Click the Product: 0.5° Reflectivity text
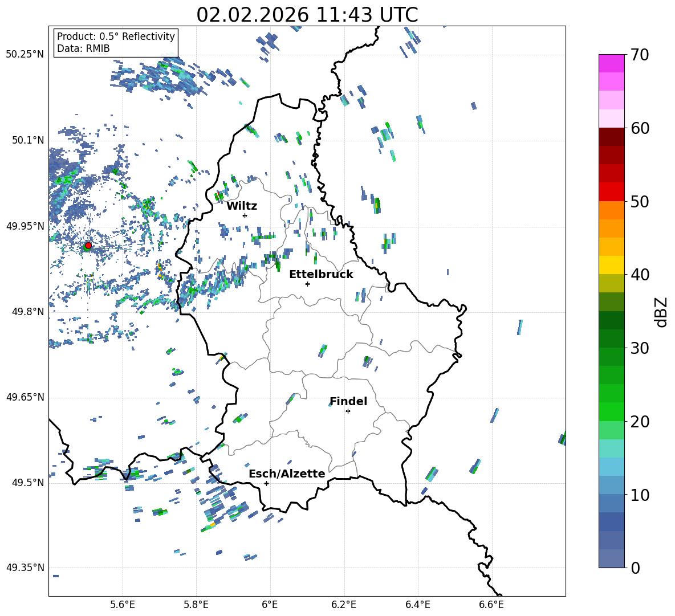 (116, 36)
